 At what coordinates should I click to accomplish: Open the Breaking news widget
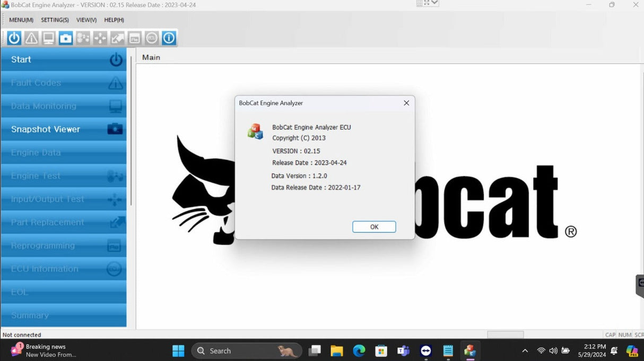click(42, 350)
